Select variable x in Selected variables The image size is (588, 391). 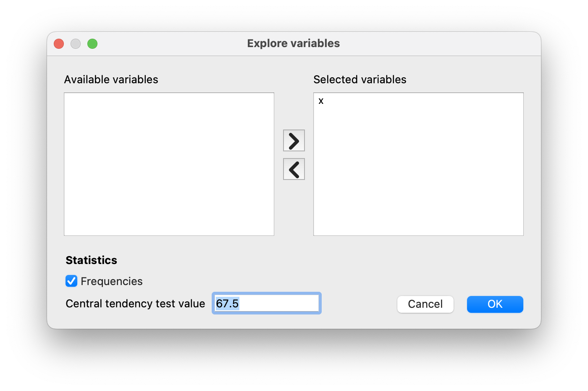[x=321, y=101]
